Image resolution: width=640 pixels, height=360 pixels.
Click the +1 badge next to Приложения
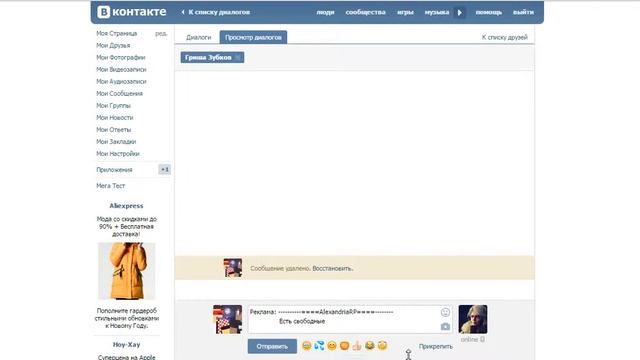click(x=164, y=169)
